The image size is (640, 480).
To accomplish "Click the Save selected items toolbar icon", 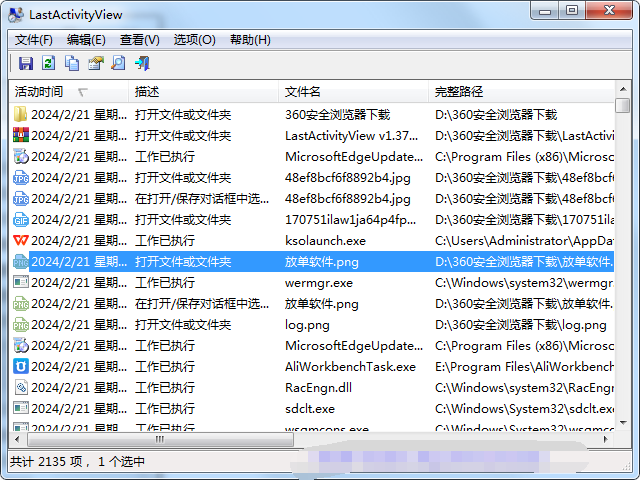I will tap(26, 63).
